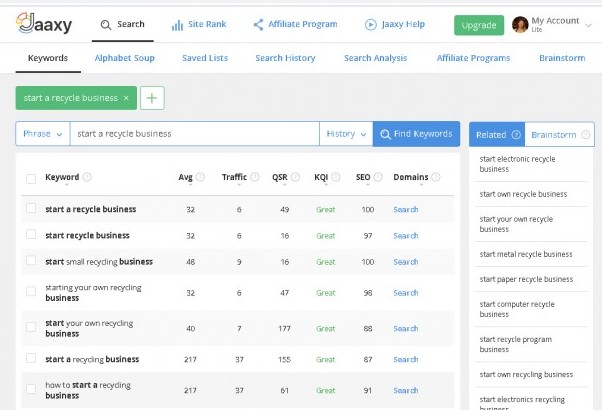
Task: Open the Affiliate Programs tab
Action: (473, 58)
